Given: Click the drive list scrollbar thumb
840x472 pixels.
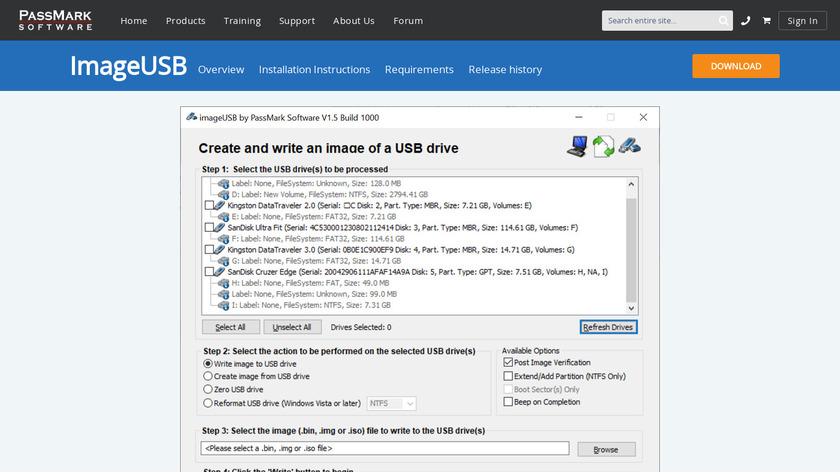Looking at the screenshot, I should 631,250.
